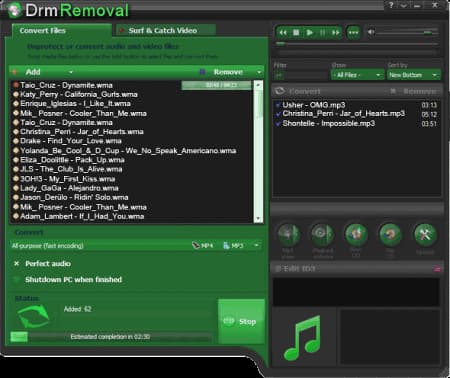Click the large green music note artwork
Image resolution: width=450 pixels, height=378 pixels.
(x=302, y=338)
